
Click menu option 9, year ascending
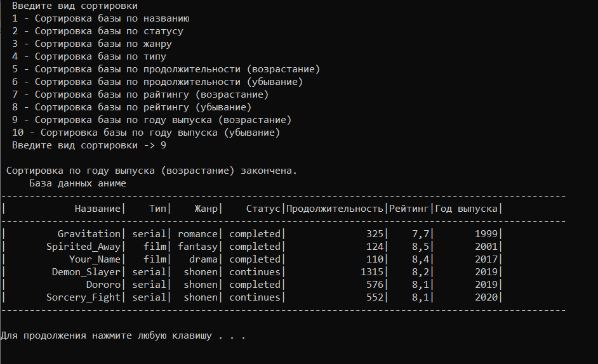point(152,120)
